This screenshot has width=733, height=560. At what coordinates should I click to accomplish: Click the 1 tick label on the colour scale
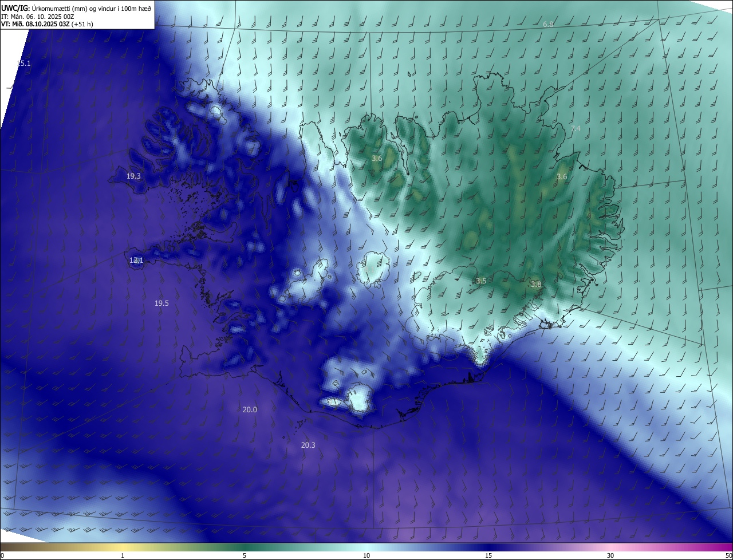pyautogui.click(x=123, y=556)
